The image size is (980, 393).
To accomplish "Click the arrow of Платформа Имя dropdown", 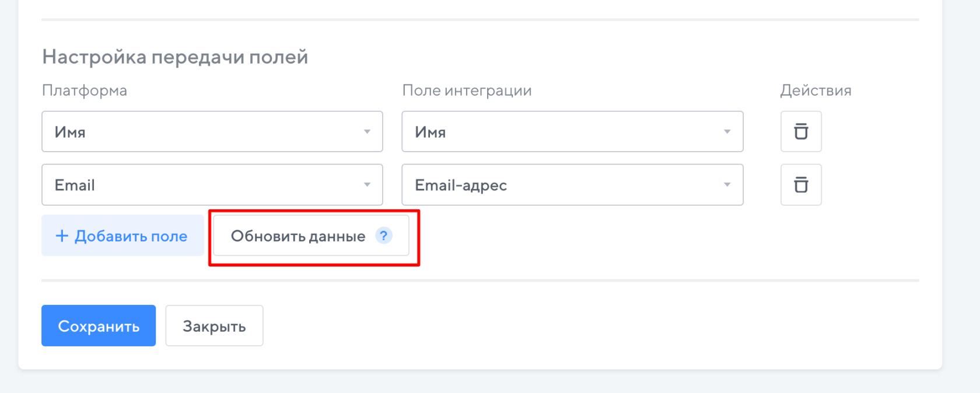I will click(x=367, y=132).
